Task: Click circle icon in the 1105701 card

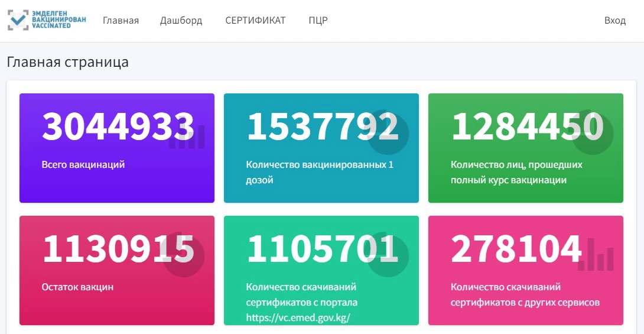Action: pos(388,257)
